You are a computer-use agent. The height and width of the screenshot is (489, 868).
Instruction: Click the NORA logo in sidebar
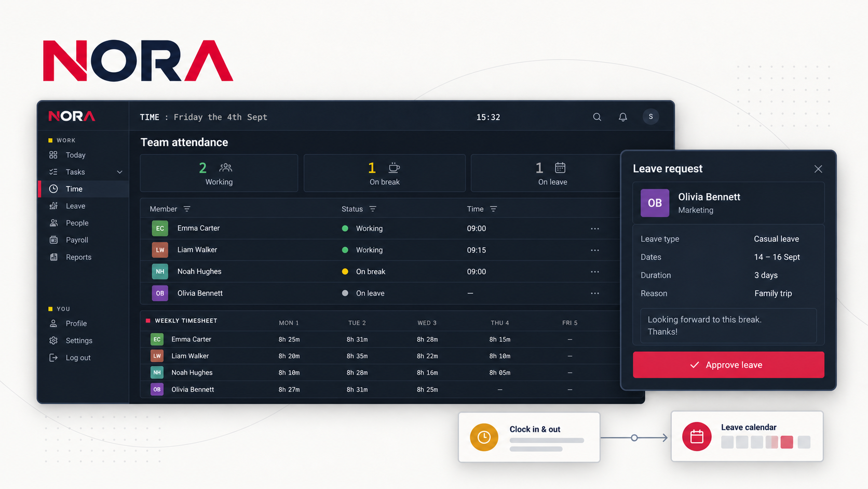[72, 116]
